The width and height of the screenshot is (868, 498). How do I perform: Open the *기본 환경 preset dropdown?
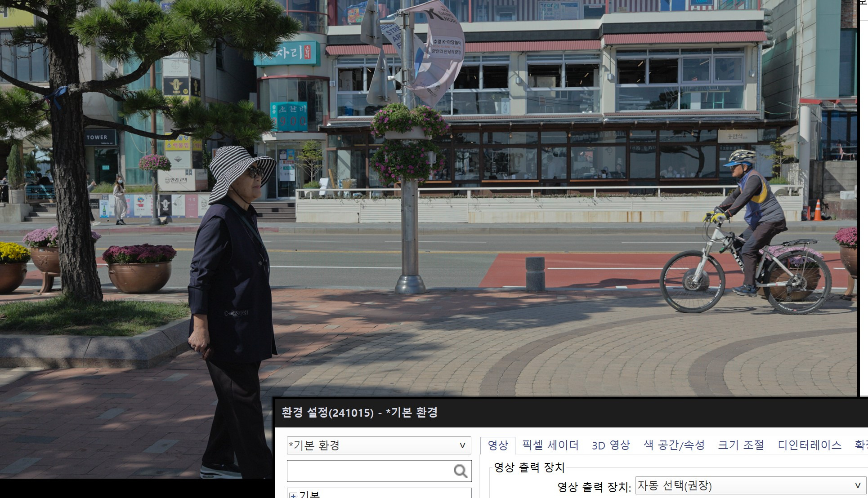379,445
